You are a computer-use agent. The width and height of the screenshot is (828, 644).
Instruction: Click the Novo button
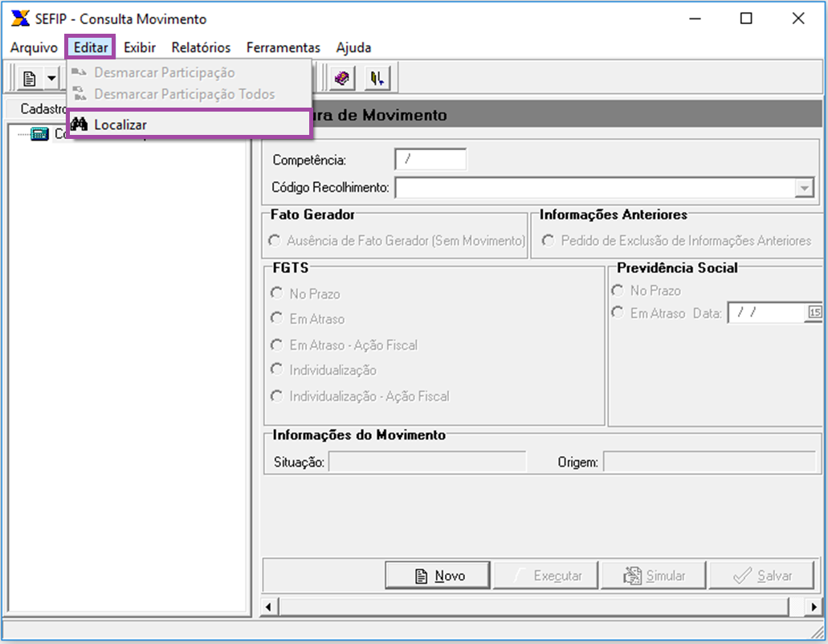tap(438, 575)
